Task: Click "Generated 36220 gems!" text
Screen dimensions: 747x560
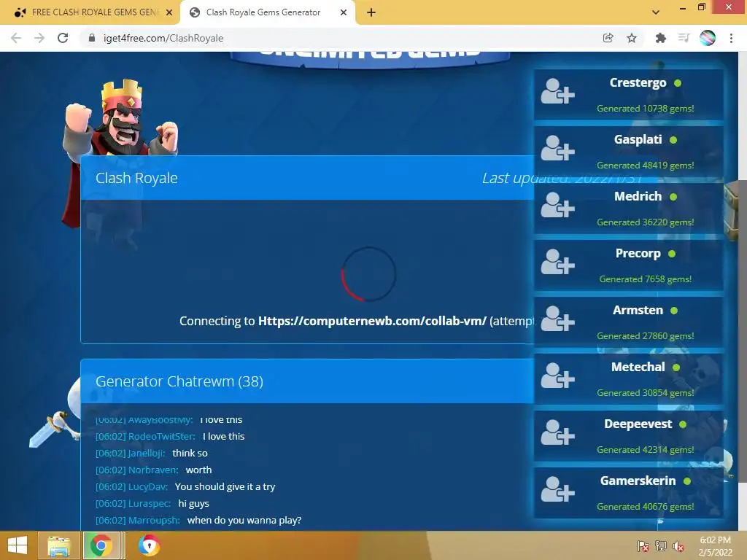Action: 646,222
